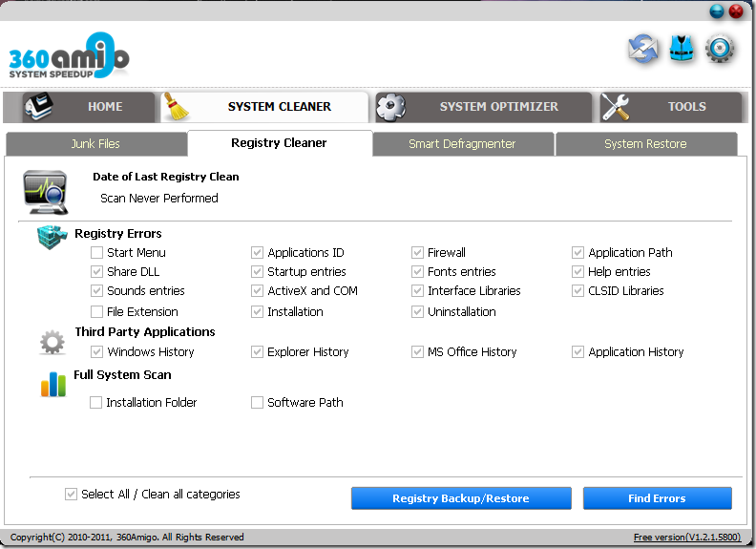Open the System Restore subtab
The image size is (756, 549).
tap(646, 144)
